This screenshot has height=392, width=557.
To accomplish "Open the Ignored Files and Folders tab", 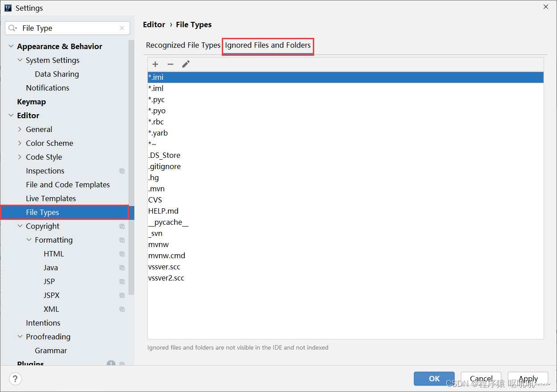I will point(268,45).
